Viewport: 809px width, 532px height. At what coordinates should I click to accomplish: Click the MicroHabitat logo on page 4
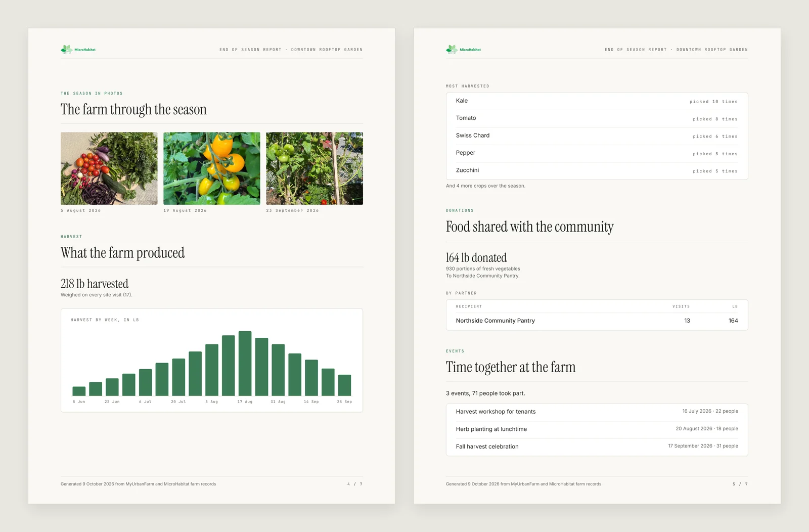point(78,49)
